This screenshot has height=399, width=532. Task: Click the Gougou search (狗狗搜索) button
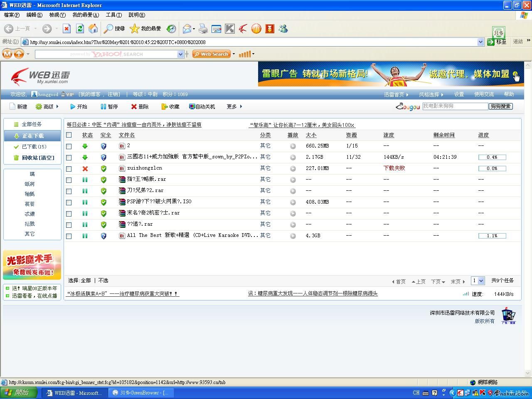(x=500, y=106)
